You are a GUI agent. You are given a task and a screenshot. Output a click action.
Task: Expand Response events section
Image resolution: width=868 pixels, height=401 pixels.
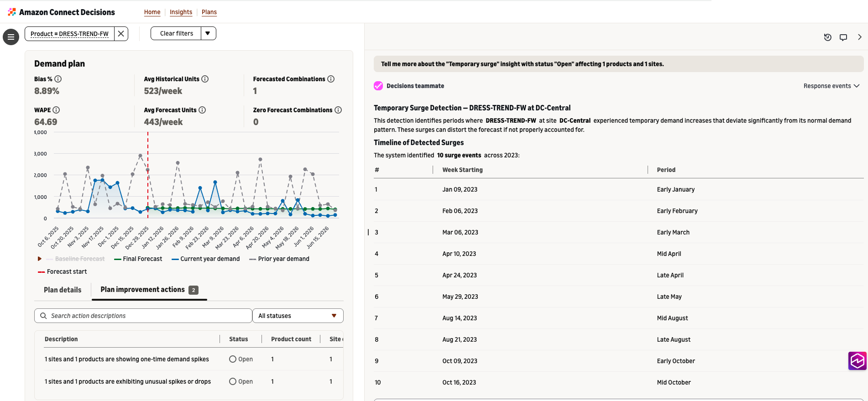click(x=831, y=86)
